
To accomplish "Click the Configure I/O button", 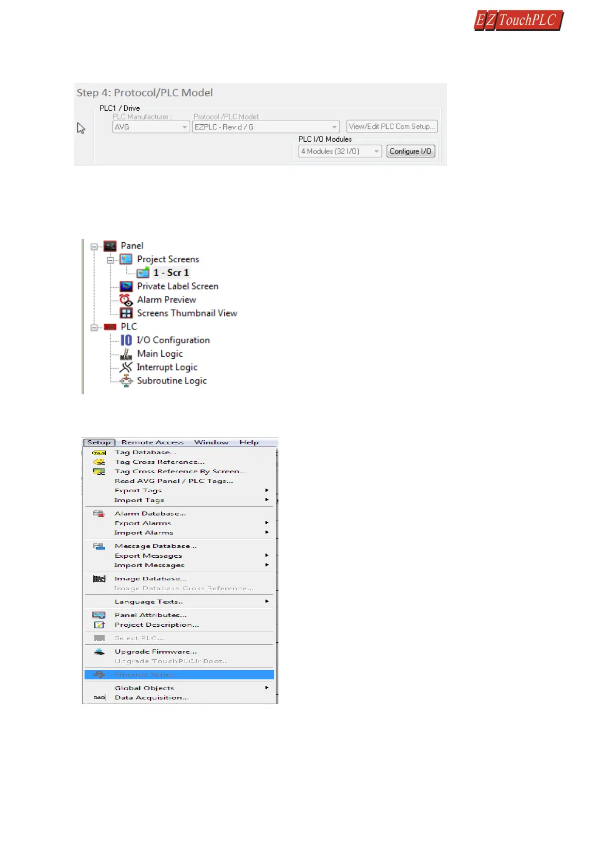I will [411, 151].
